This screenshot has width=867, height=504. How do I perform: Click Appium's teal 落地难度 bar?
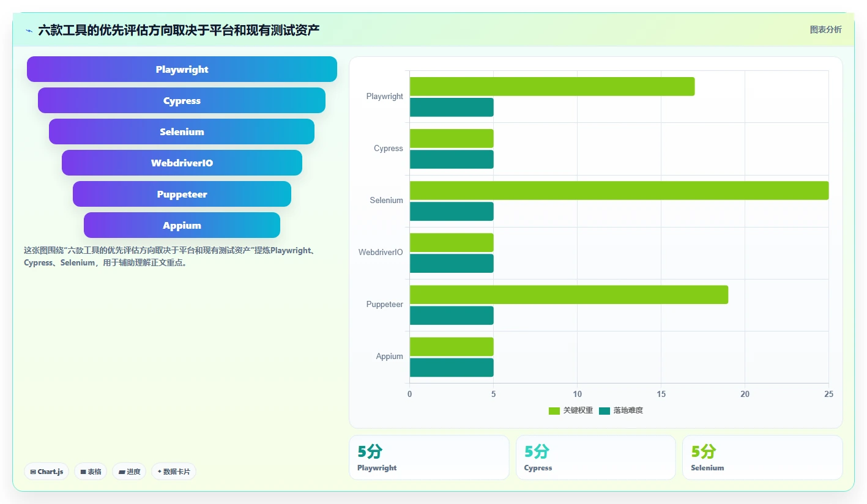click(x=452, y=367)
